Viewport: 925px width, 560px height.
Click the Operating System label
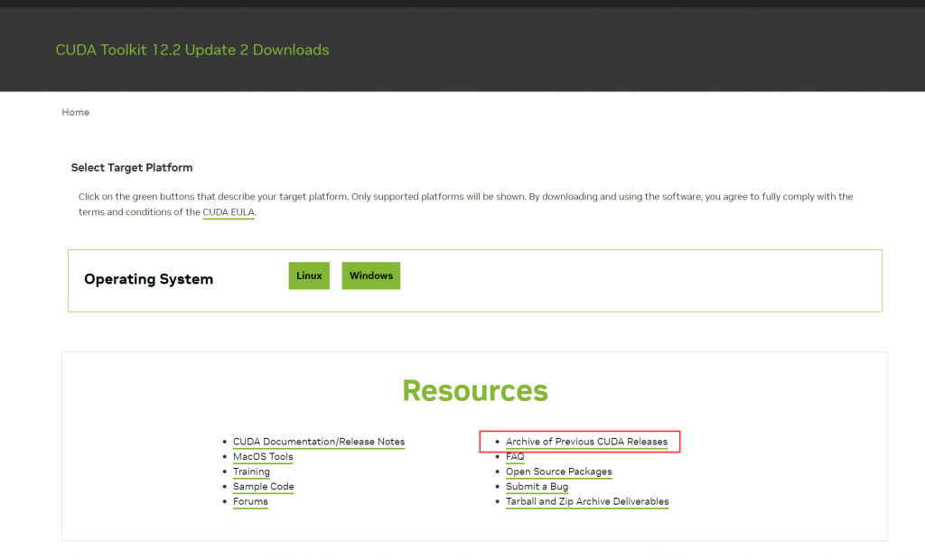click(149, 279)
